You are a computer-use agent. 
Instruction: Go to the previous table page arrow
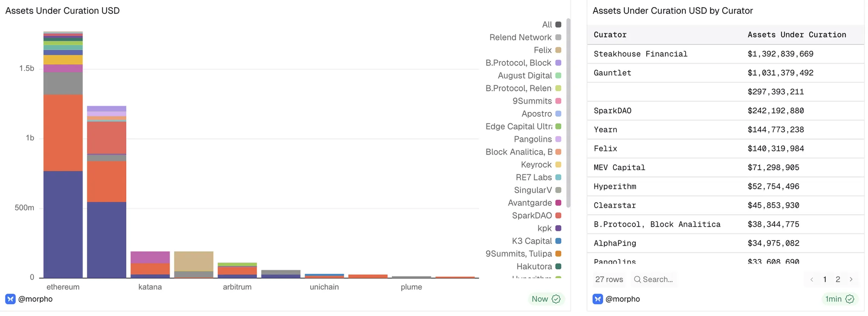point(812,280)
